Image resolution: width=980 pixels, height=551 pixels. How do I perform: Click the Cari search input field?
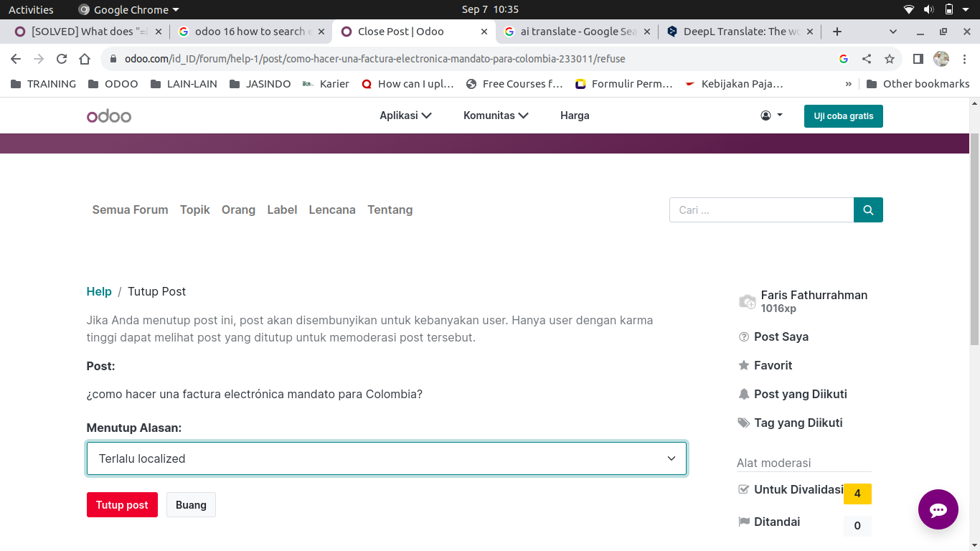pyautogui.click(x=761, y=210)
